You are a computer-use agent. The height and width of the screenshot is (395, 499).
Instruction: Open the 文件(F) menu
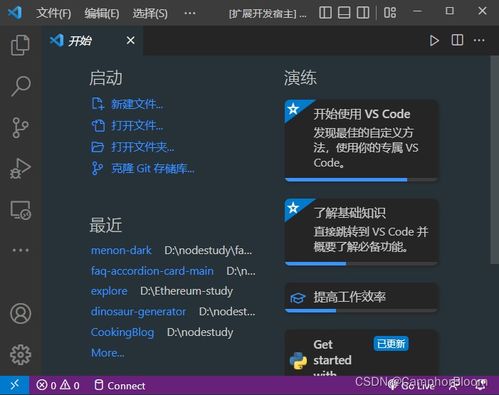(x=54, y=13)
